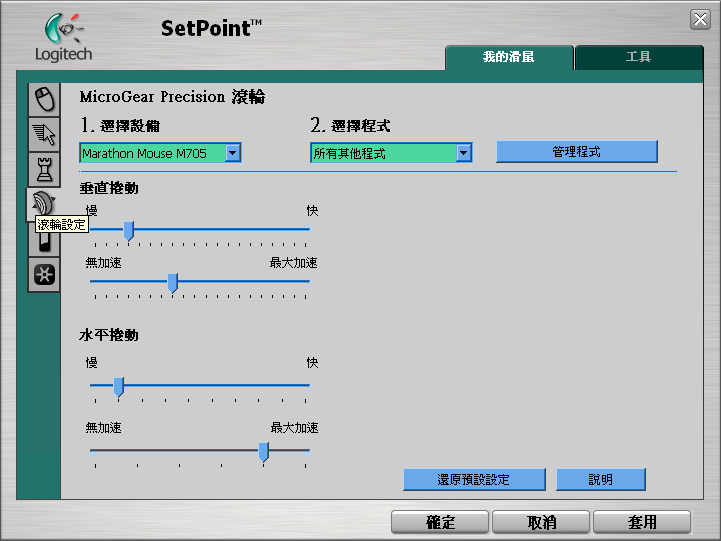The width and height of the screenshot is (721, 541).
Task: Click the horizontal scroll acceleration slider thumb
Action: pos(263,451)
